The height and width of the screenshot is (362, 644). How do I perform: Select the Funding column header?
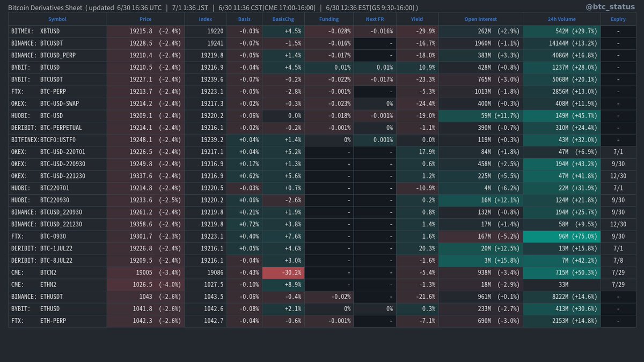(x=328, y=19)
